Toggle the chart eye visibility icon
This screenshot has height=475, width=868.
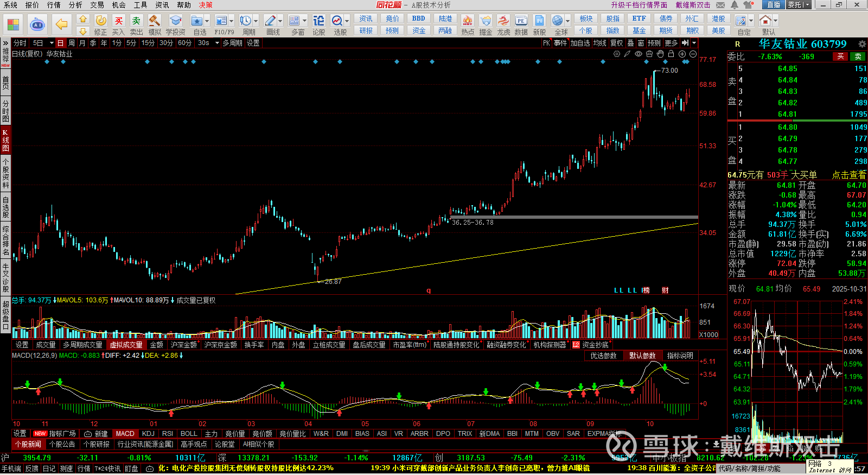[639, 54]
